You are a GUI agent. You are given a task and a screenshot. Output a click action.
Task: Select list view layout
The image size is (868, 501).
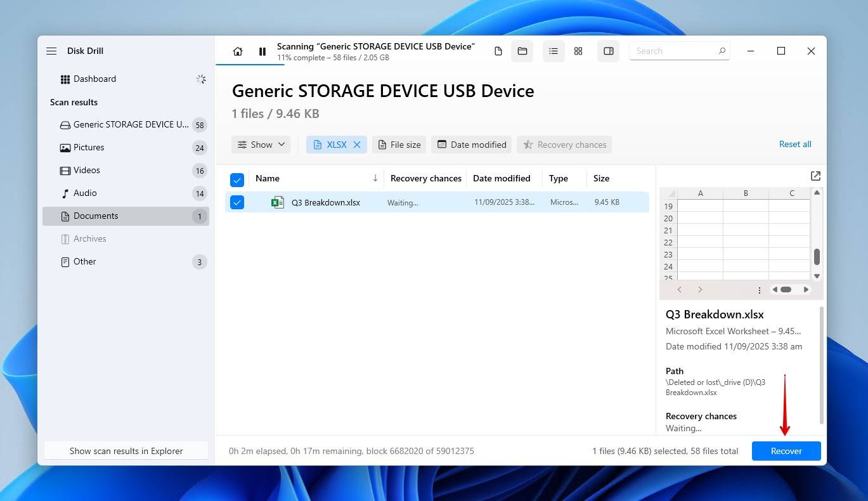554,51
